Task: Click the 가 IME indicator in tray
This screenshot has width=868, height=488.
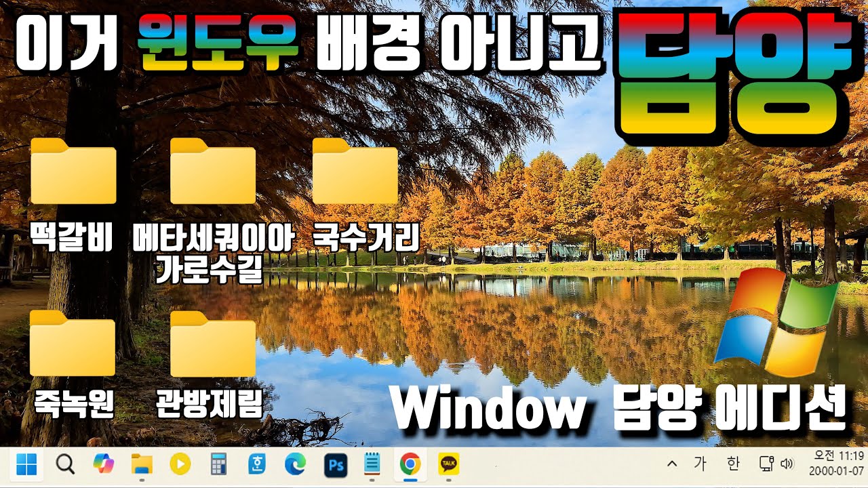Action: pos(700,464)
